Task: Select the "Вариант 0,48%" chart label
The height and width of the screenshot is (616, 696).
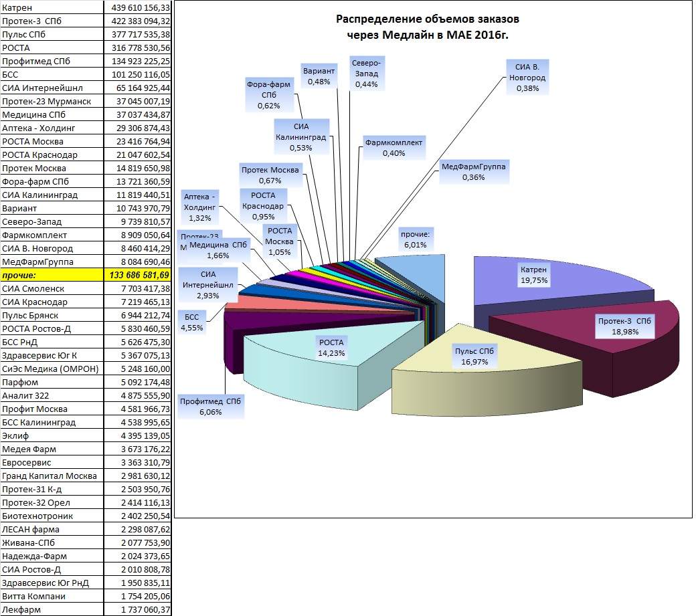Action: point(319,76)
